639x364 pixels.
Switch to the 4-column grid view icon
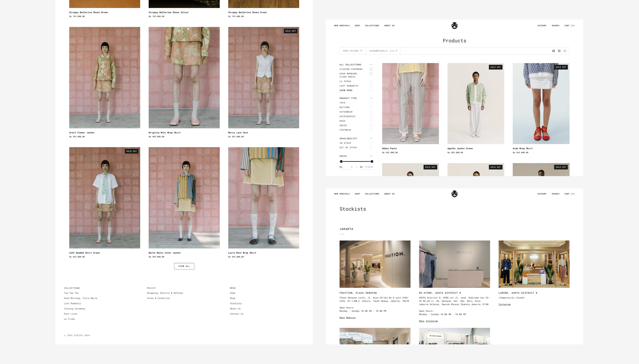(x=565, y=51)
